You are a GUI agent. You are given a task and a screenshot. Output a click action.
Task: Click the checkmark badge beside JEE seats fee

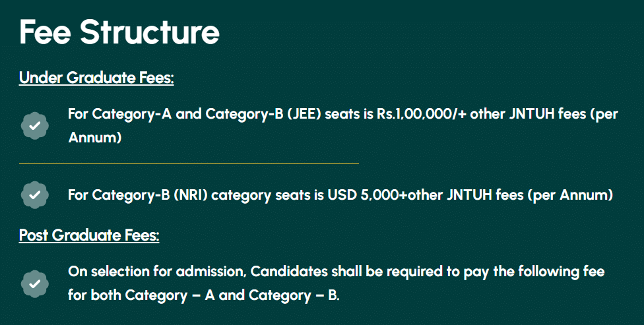tap(35, 126)
